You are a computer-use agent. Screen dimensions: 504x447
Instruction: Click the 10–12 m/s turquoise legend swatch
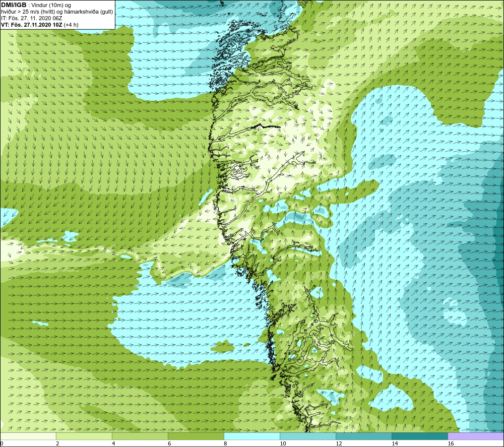tap(307, 436)
